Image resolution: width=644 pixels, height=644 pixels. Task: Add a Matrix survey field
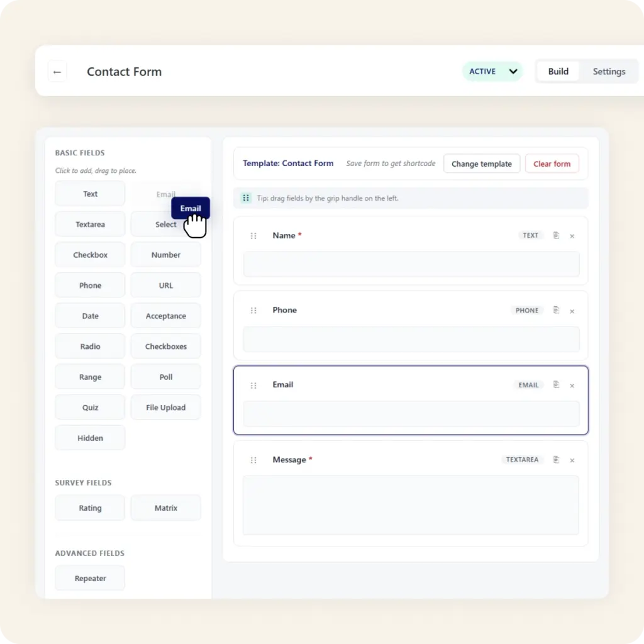tap(165, 508)
